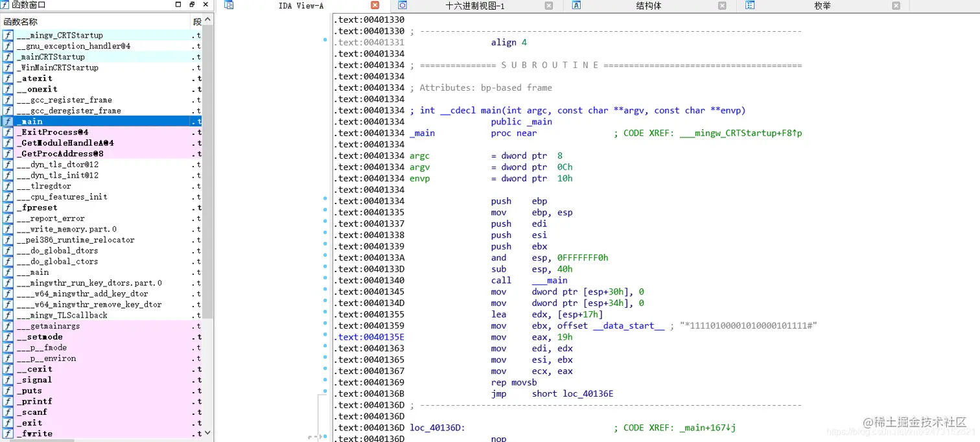Close the 函数窗口 panel
The height and width of the screenshot is (442, 980).
coord(206,5)
